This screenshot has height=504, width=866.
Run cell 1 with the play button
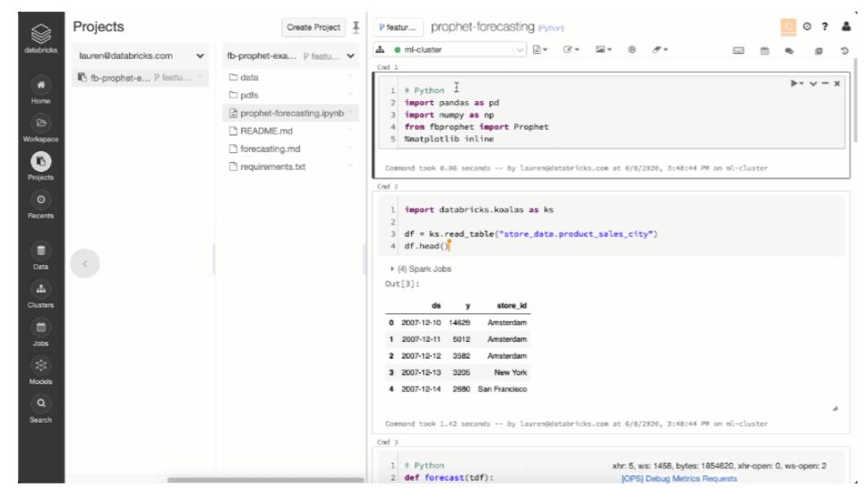(796, 83)
